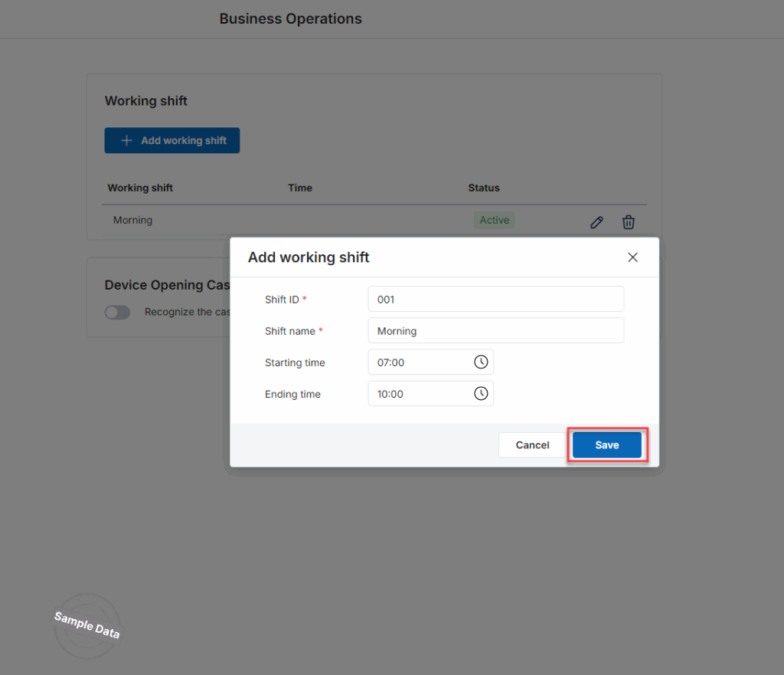Click the Business Operations page title
Viewport: 784px width, 675px height.
click(290, 18)
